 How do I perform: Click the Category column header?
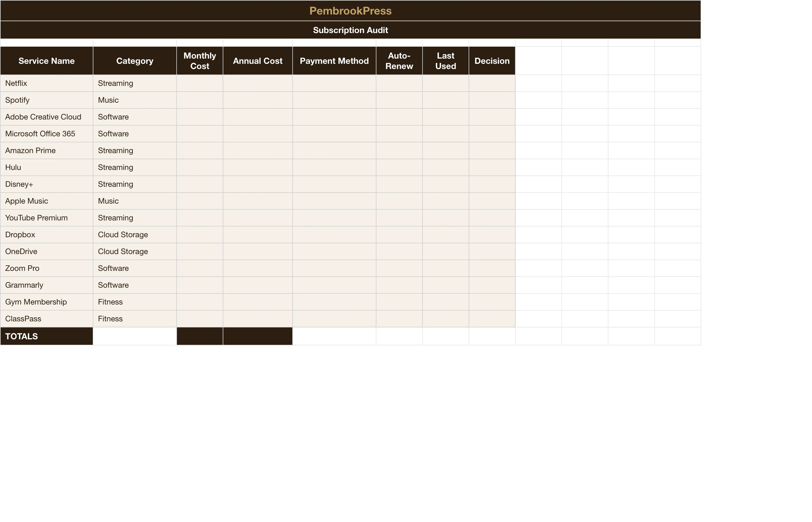point(135,61)
